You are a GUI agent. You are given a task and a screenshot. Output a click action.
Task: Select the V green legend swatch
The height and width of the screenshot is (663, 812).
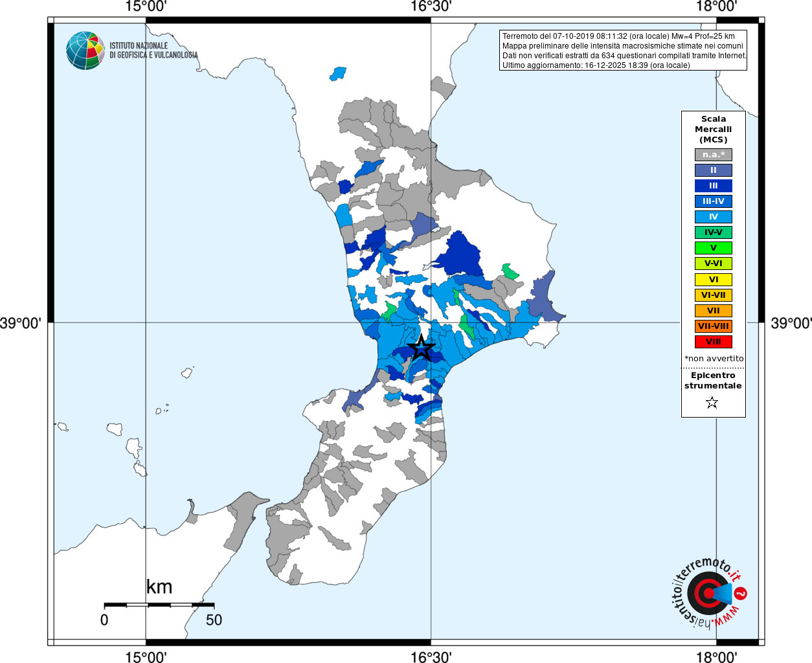click(714, 248)
